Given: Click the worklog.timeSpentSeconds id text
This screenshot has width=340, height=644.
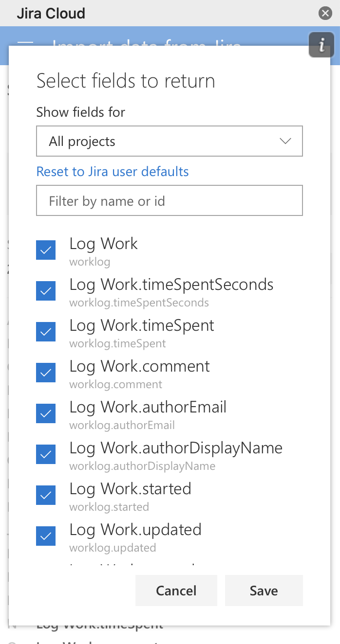Looking at the screenshot, I should click(139, 303).
